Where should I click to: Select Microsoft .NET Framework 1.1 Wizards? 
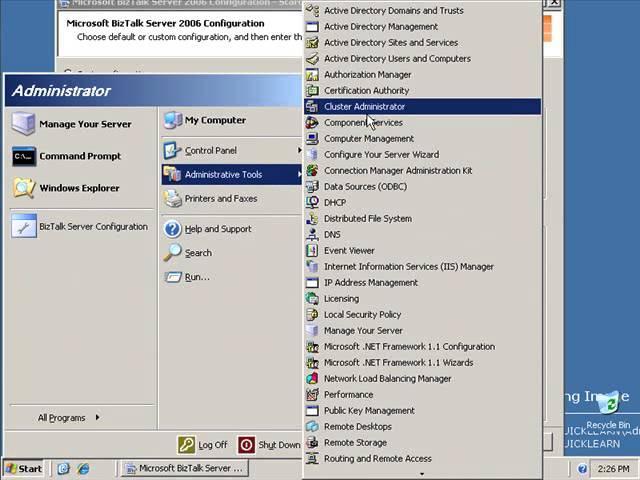pyautogui.click(x=422, y=362)
